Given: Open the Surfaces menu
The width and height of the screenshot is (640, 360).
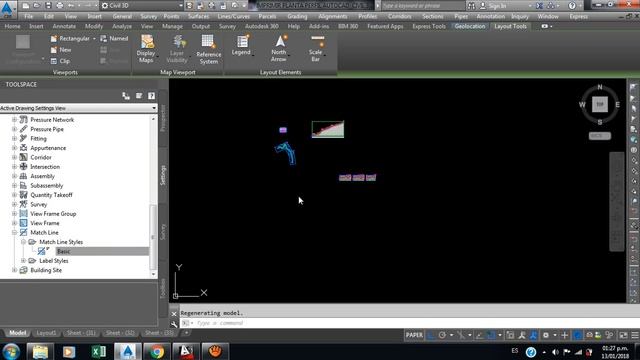Looking at the screenshot, I should 198,16.
